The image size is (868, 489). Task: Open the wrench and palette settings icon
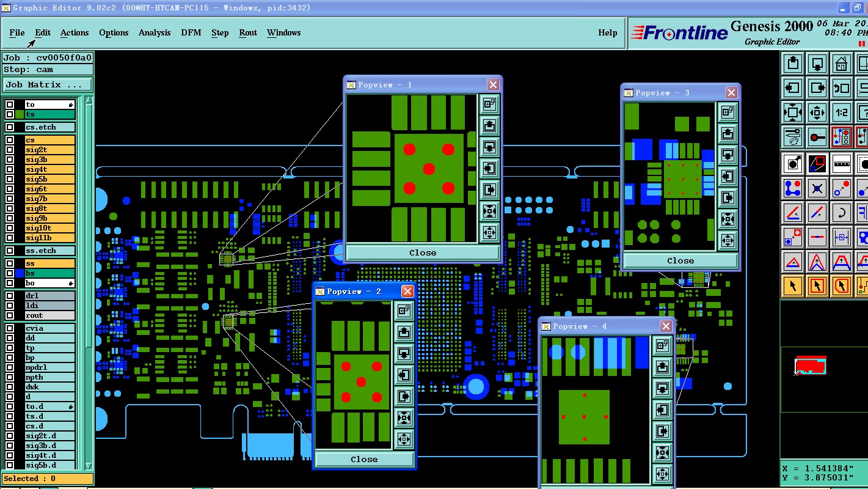tap(793, 137)
